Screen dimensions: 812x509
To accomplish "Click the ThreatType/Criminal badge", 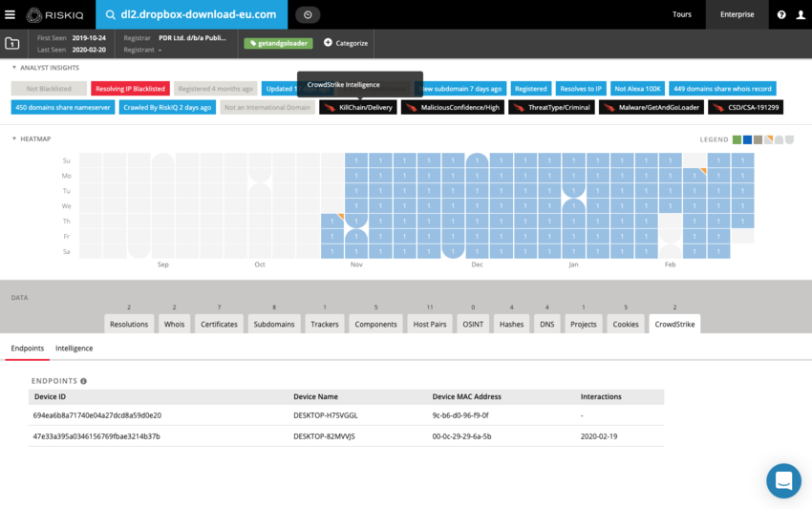I will pos(551,107).
